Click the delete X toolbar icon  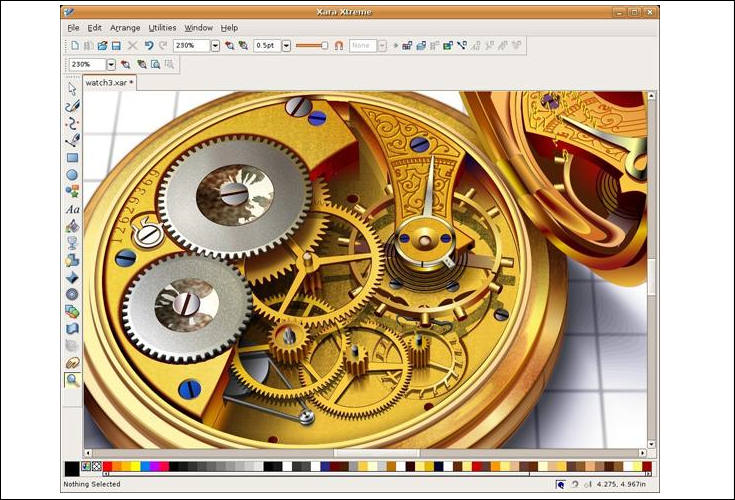coord(133,45)
